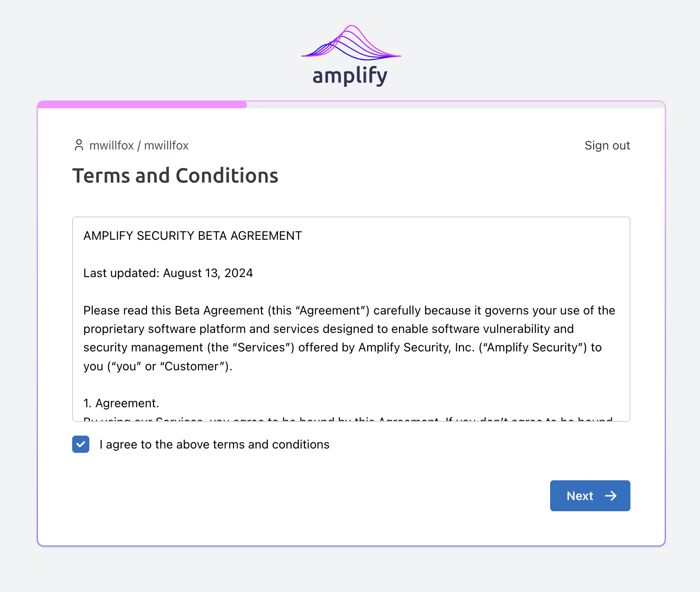Open the second mwillfox breadcrumb item

167,145
